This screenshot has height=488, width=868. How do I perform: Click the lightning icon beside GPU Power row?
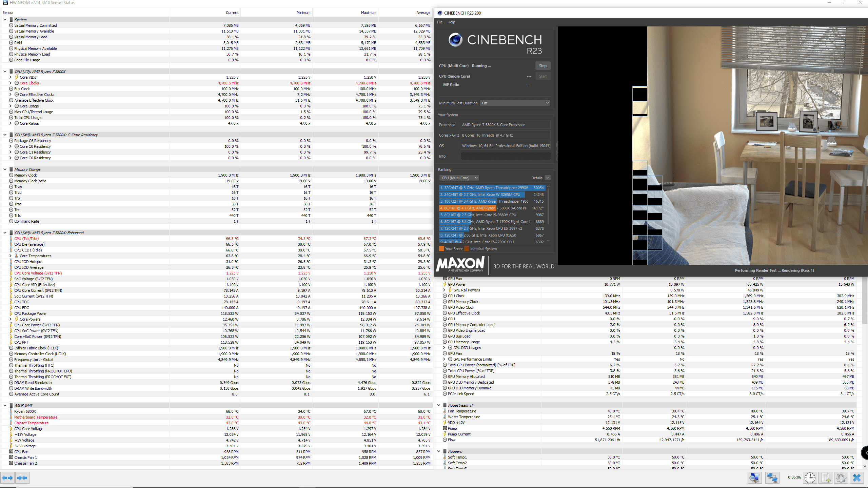445,284
